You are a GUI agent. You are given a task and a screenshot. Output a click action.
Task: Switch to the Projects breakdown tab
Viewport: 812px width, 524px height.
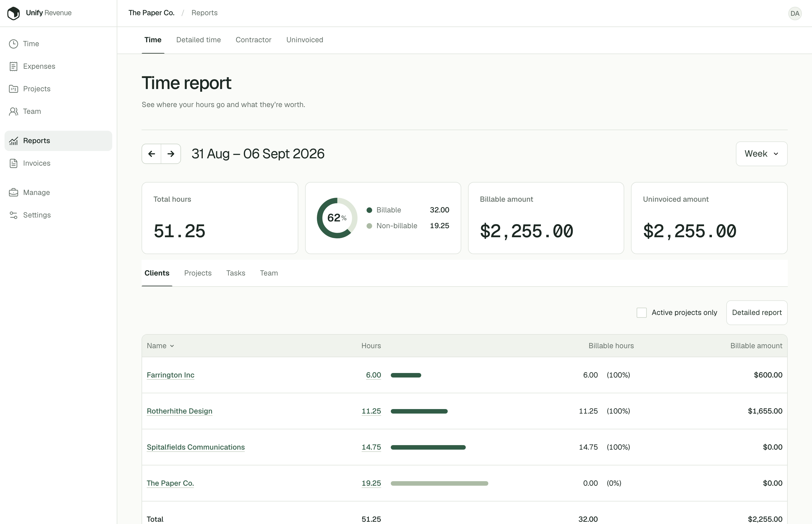pos(198,273)
